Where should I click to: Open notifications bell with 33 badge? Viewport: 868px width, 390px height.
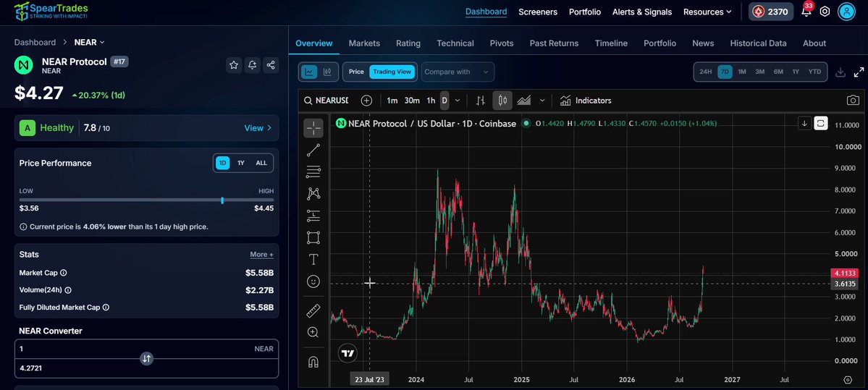806,11
